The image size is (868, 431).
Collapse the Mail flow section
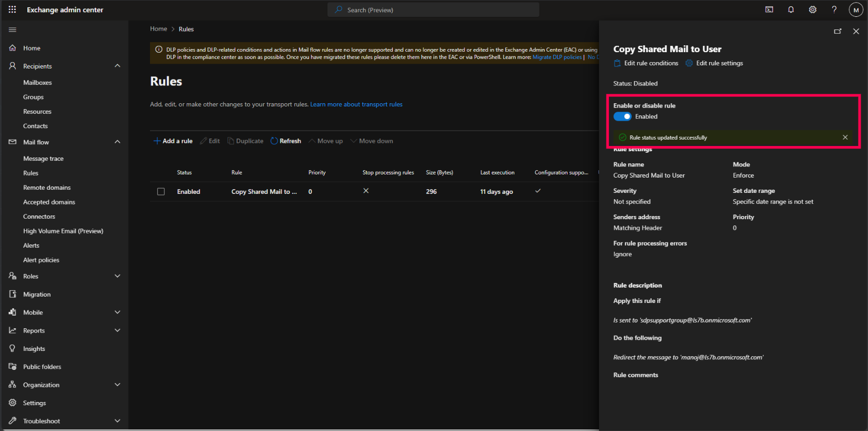click(x=117, y=142)
